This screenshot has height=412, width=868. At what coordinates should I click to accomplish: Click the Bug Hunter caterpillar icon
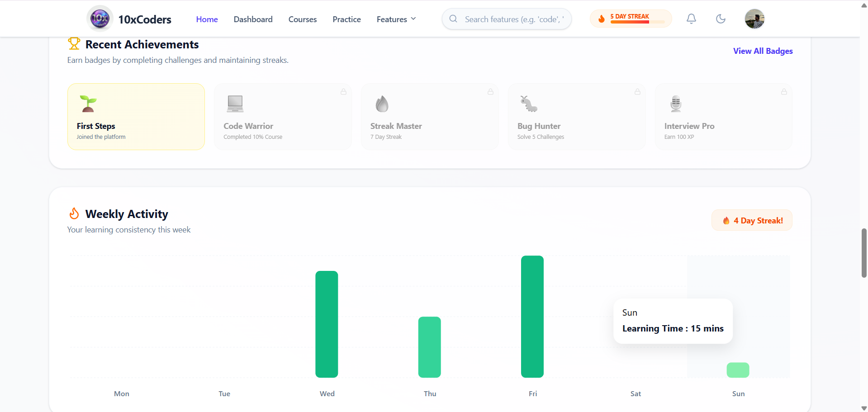click(x=529, y=104)
